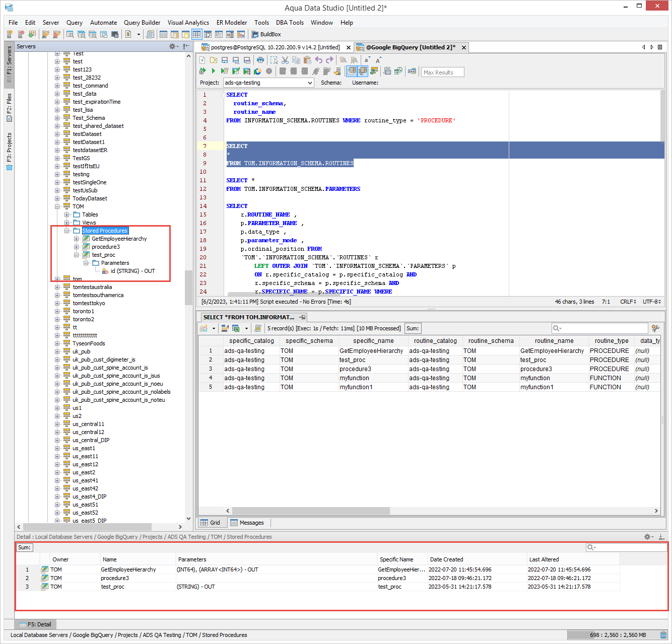Click the results settings wrench icon

pos(655,328)
